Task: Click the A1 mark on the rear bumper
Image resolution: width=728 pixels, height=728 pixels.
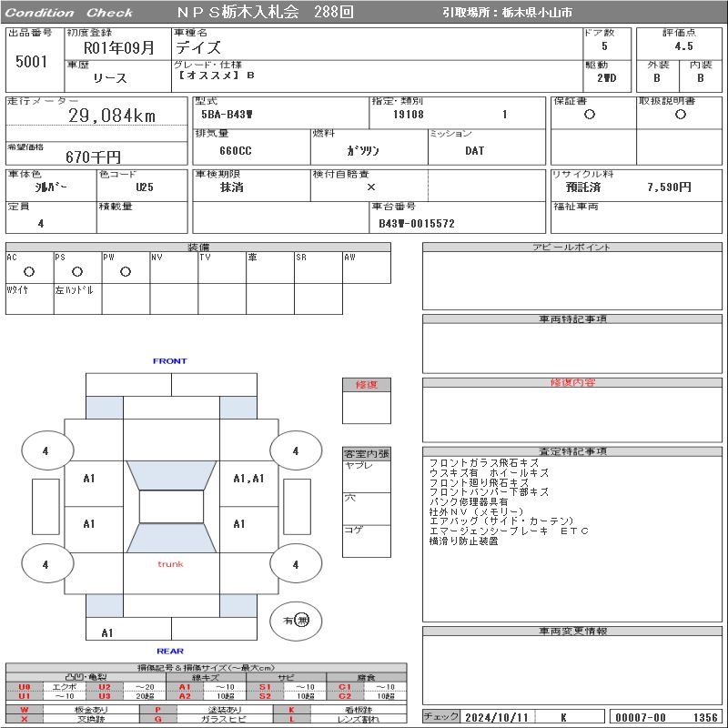Action: click(107, 632)
